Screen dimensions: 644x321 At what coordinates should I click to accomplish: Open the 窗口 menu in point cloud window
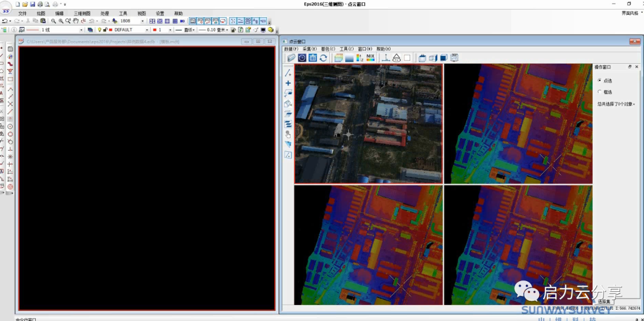[x=365, y=49]
